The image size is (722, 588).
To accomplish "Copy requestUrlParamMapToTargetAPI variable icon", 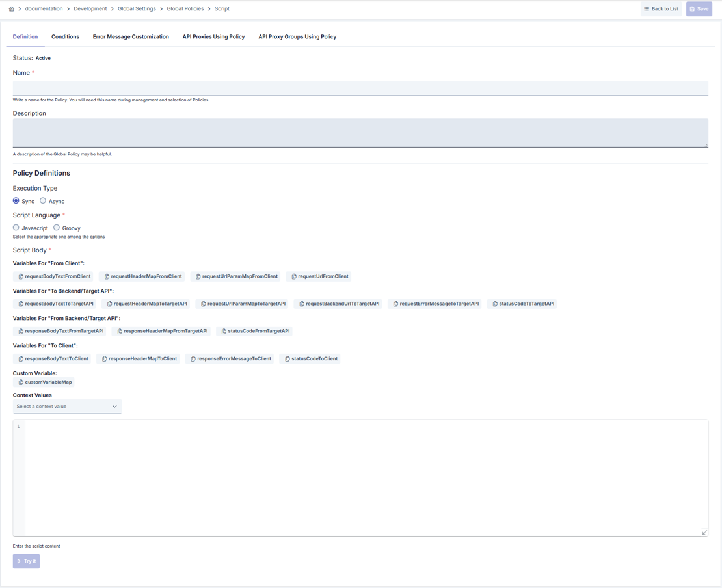I will click(203, 304).
